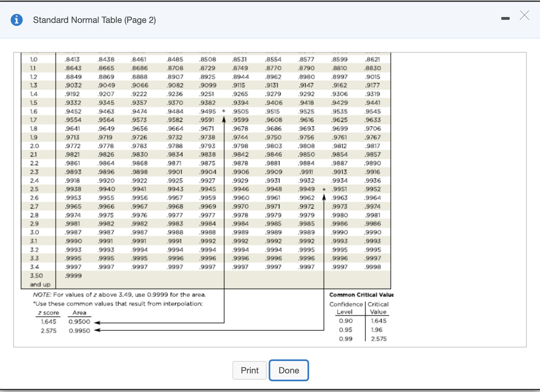Select confidence level 0.90
Image resolution: width=540 pixels, height=392 pixels.
click(346, 321)
